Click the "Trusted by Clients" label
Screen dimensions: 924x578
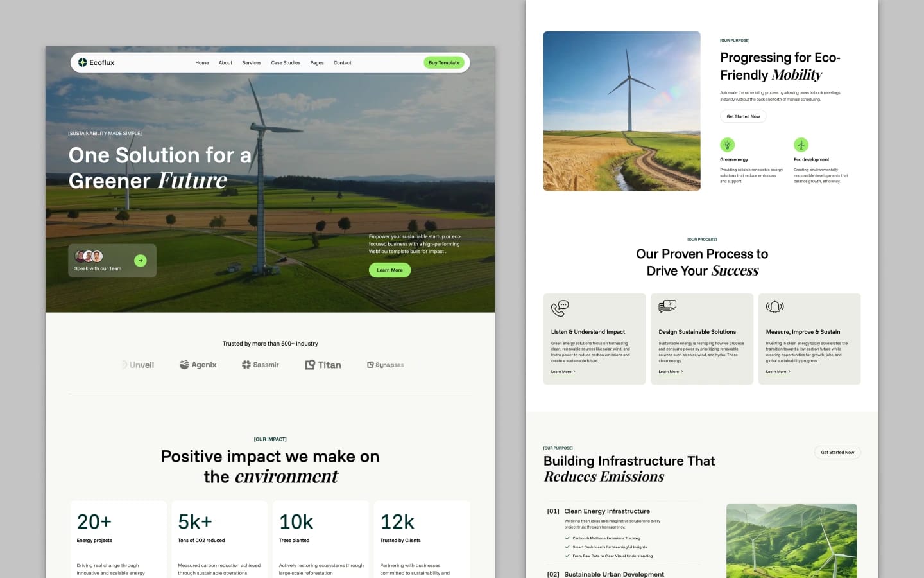point(400,541)
